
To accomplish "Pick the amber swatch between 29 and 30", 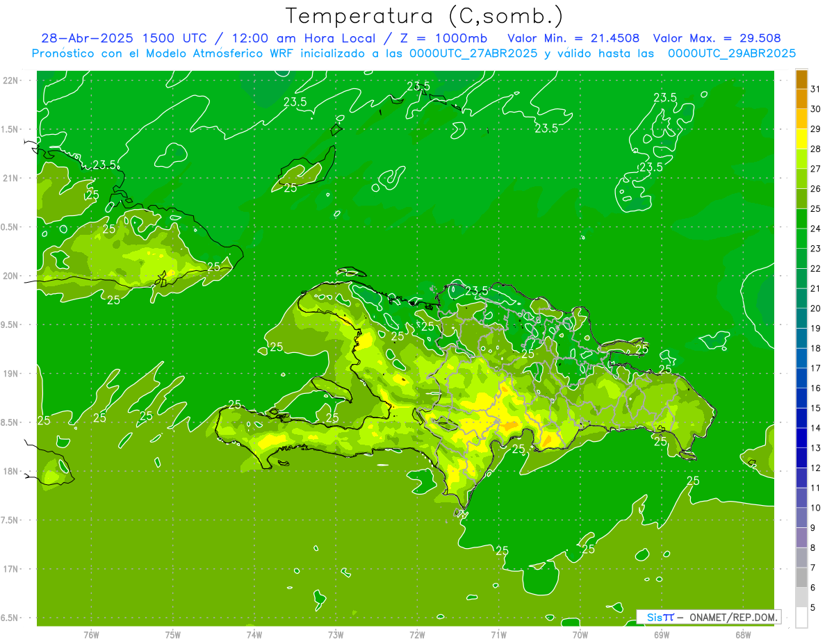I will tap(801, 119).
